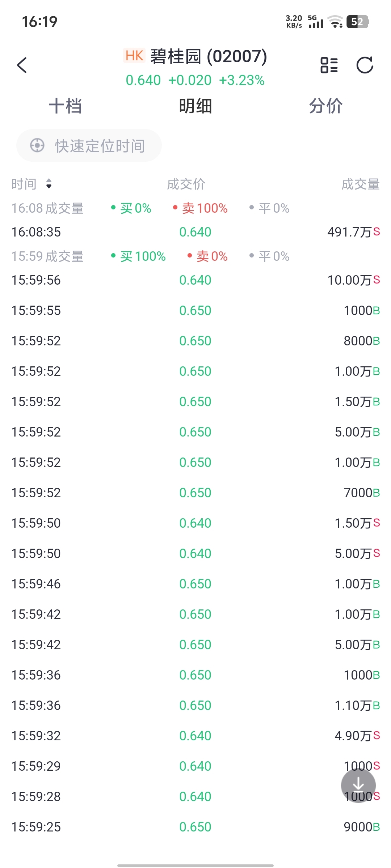Tap the 15:59 成交量 summary row
The image size is (391, 868).
point(150,256)
